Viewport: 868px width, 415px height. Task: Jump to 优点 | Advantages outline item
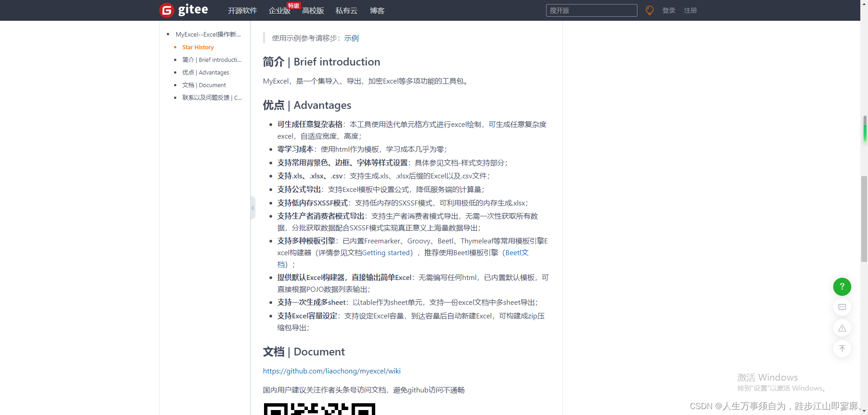(x=206, y=72)
